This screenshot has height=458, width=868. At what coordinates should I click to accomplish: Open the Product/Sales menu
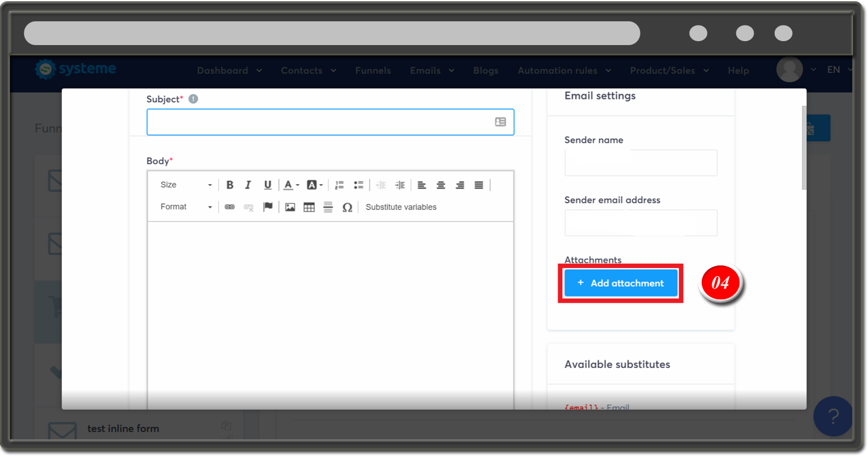pyautogui.click(x=669, y=71)
